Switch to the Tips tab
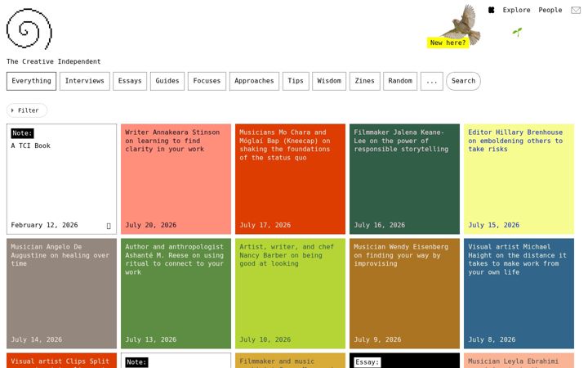The image size is (588, 368). click(296, 81)
